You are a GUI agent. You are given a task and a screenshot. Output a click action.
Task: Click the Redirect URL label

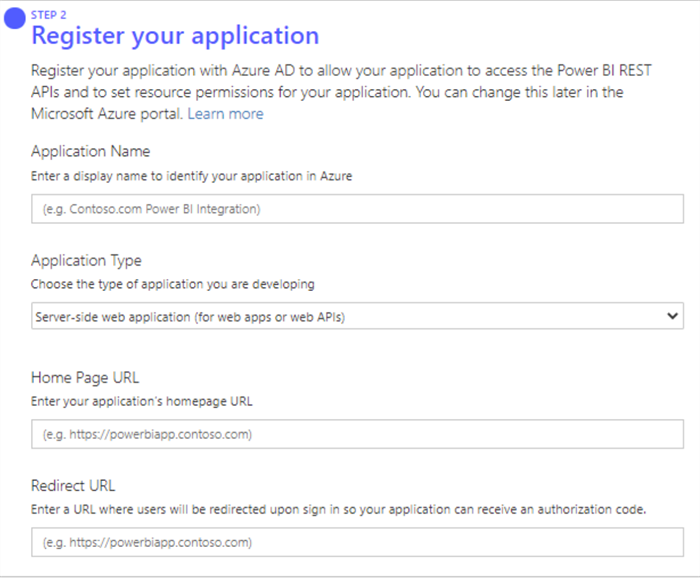point(73,486)
